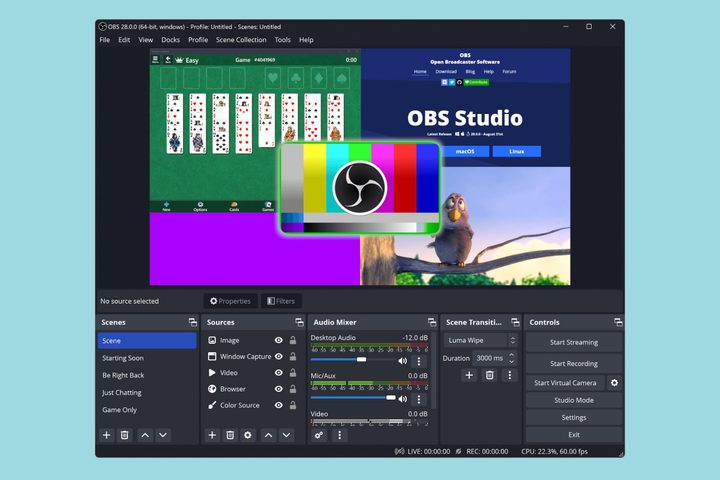Image resolution: width=720 pixels, height=480 pixels.
Task: Hide the Image source
Action: (x=279, y=340)
